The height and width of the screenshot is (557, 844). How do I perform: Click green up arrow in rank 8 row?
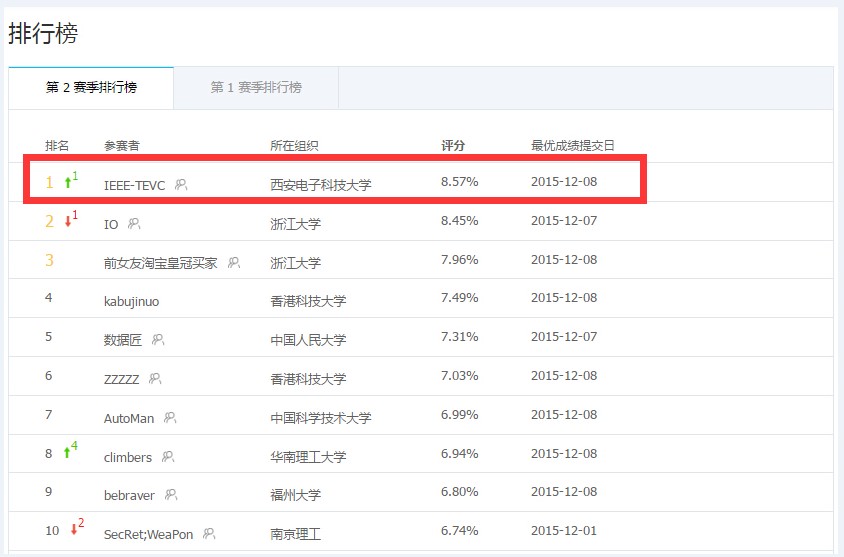pos(67,453)
